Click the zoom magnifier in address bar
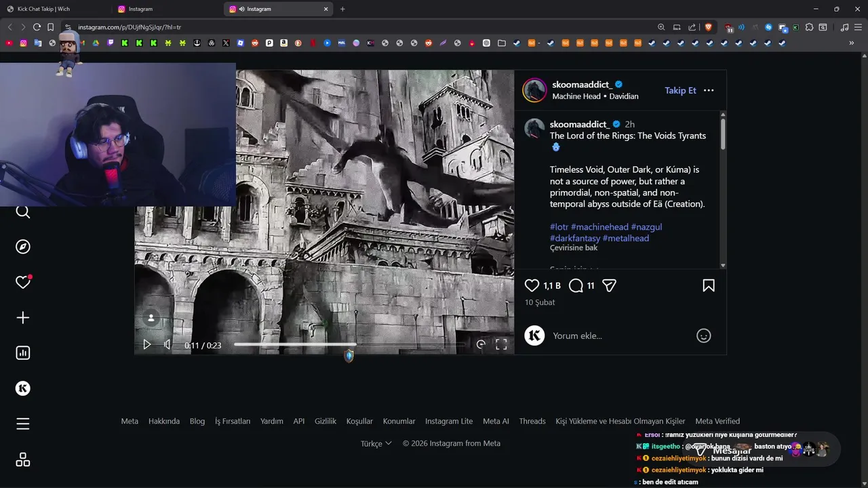868x488 pixels. pyautogui.click(x=661, y=27)
